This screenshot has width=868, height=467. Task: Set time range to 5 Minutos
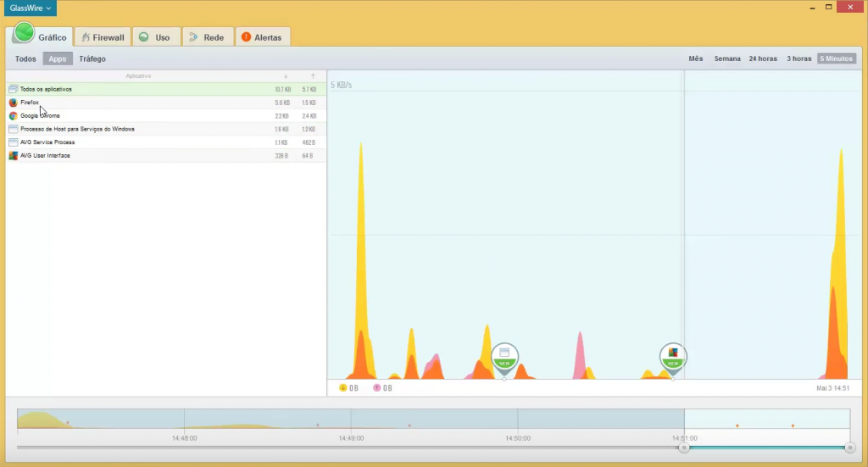click(x=837, y=58)
